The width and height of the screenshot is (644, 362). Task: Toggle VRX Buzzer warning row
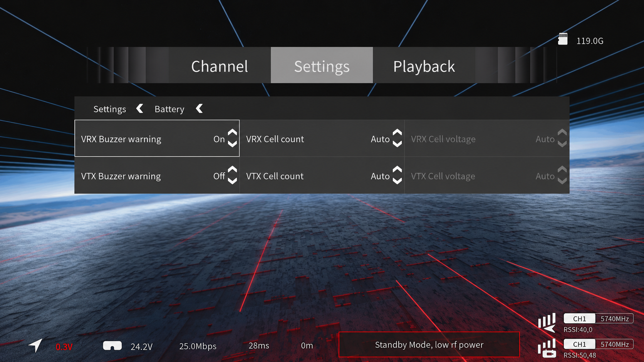click(x=157, y=138)
